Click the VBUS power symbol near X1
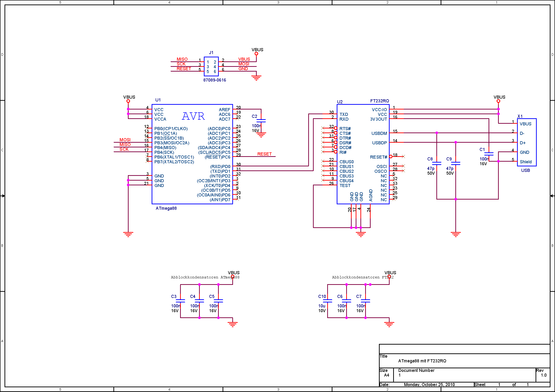Screen dimensions: 555x392 (498, 101)
